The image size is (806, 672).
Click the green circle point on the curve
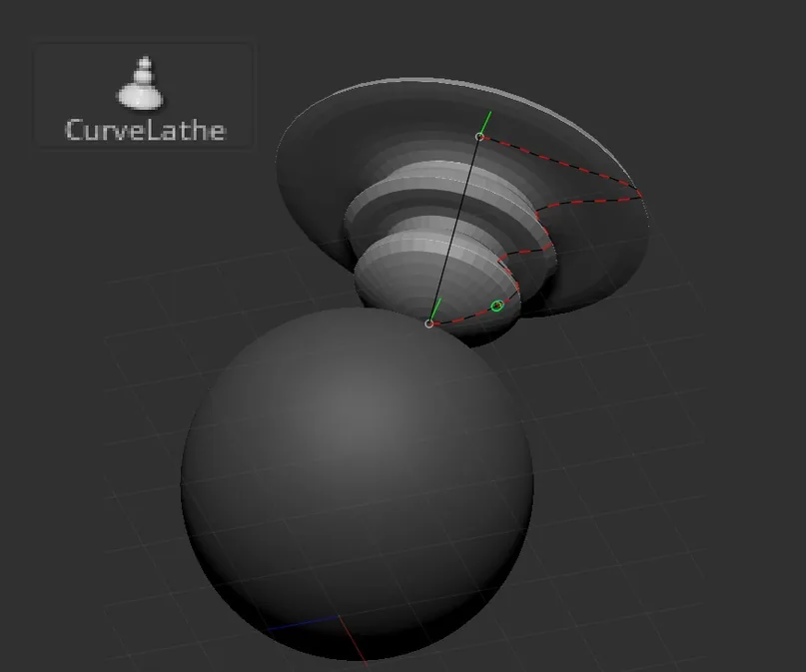497,306
